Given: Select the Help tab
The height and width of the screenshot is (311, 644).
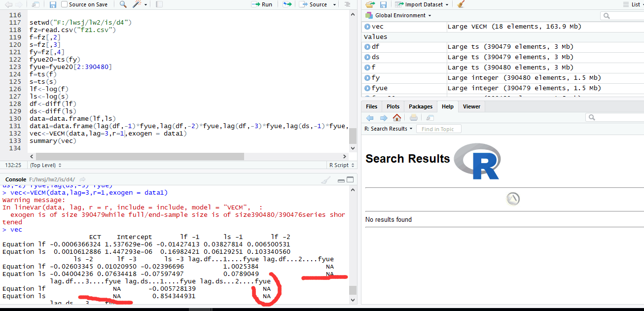Looking at the screenshot, I should [447, 106].
